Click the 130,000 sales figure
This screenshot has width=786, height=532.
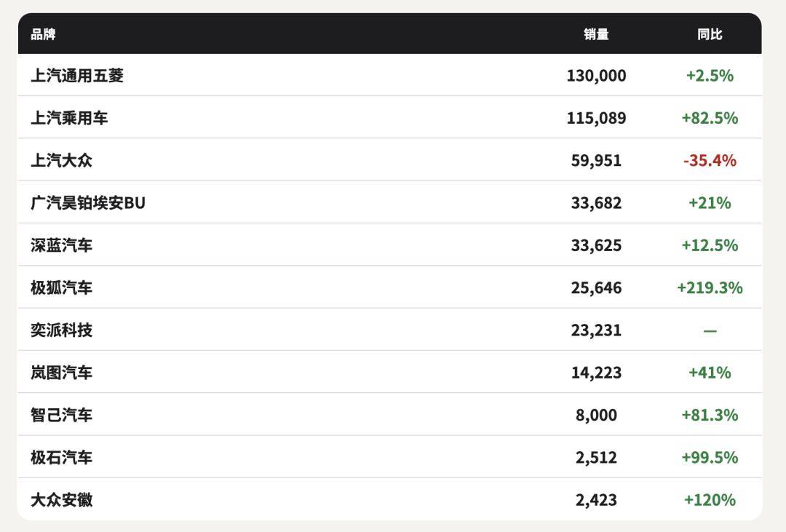coord(596,76)
